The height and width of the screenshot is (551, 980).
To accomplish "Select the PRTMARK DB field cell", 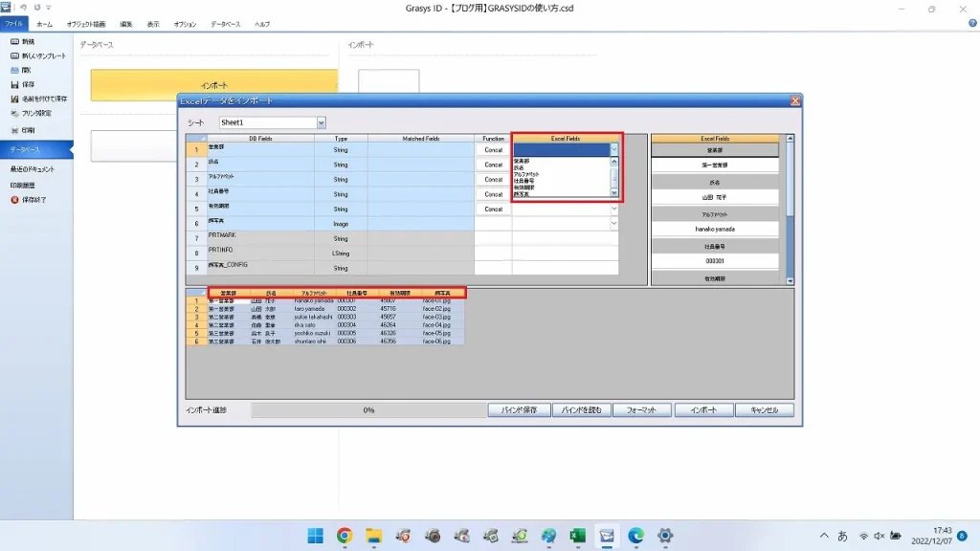I will pyautogui.click(x=260, y=238).
